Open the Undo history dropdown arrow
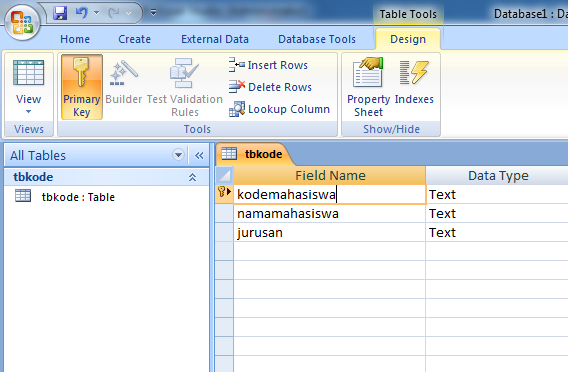568x372 pixels. coord(96,13)
